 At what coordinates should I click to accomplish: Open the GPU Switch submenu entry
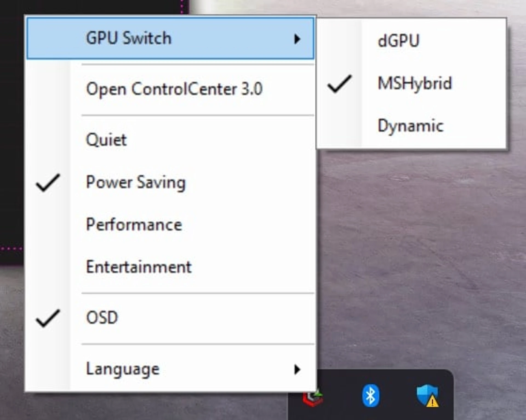(x=170, y=38)
